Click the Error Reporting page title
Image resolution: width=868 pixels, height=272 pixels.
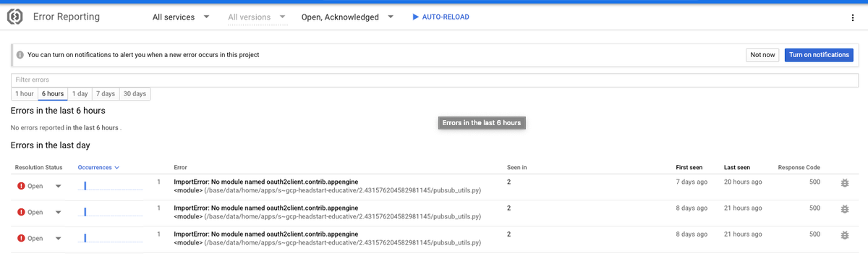[67, 17]
